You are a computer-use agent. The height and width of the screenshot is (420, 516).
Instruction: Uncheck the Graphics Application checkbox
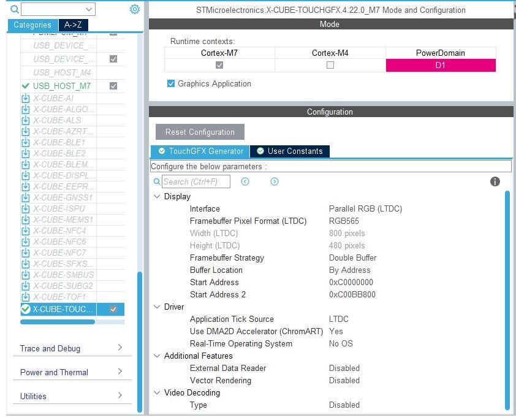[171, 83]
